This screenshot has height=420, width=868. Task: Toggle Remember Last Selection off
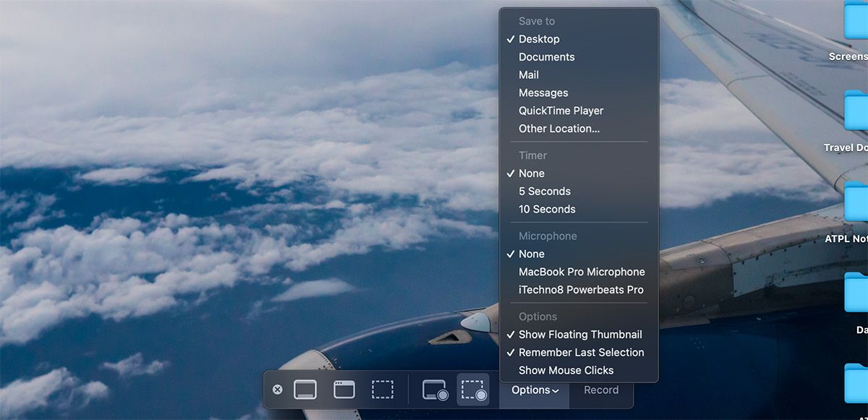click(581, 352)
